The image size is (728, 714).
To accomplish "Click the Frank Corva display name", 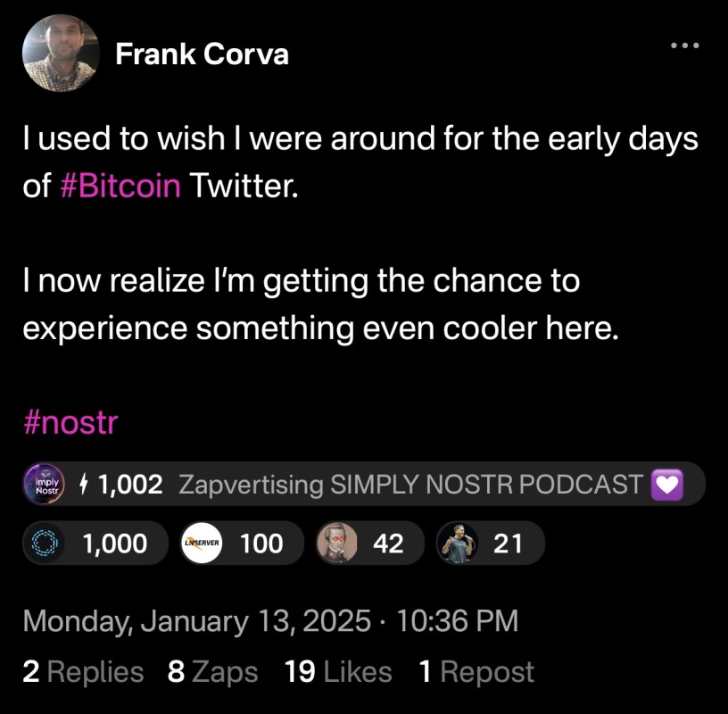I will 202,54.
